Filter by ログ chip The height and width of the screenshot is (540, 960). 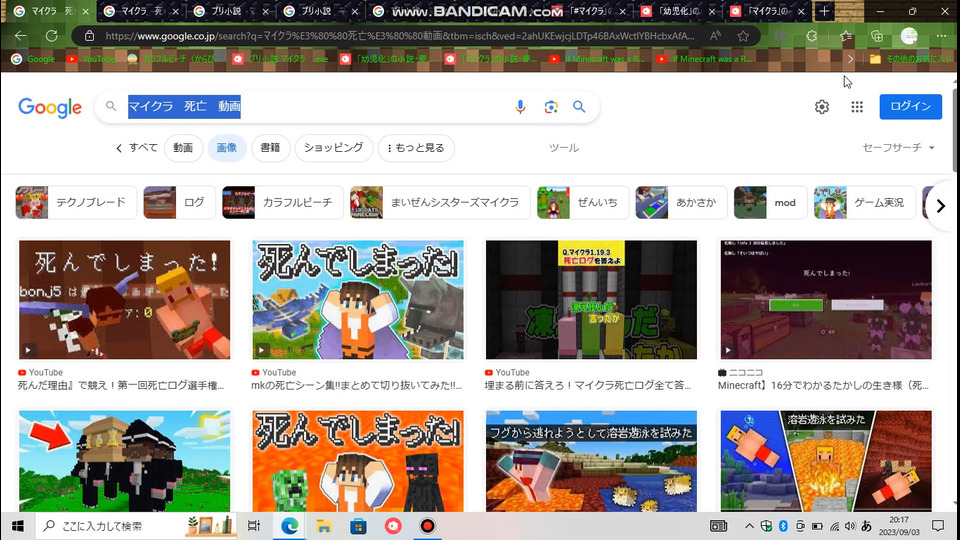pos(179,202)
